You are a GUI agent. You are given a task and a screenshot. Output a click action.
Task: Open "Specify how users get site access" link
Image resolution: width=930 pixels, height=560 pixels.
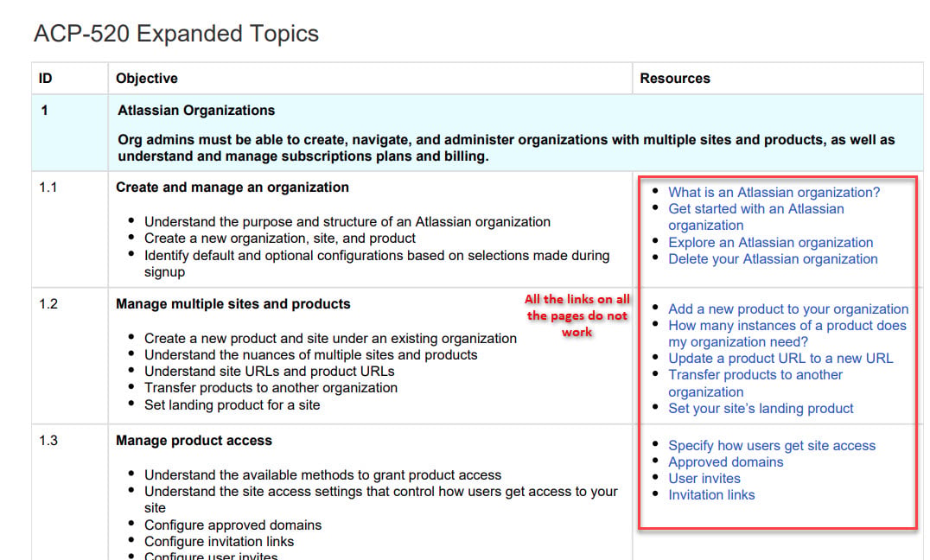pyautogui.click(x=772, y=446)
